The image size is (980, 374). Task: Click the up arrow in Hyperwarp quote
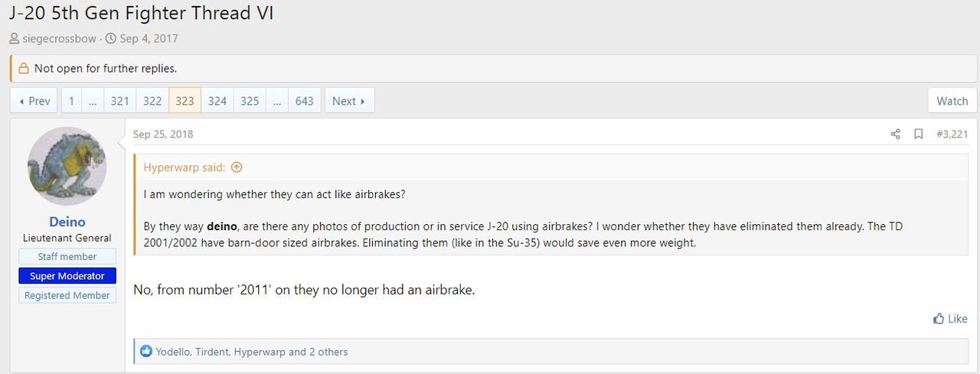click(x=237, y=167)
